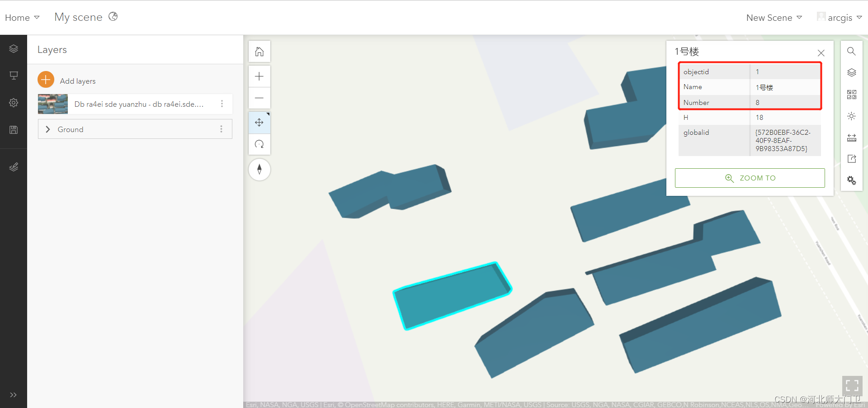Open scene Properties gear icon
Screen dimensions: 868x408
(x=14, y=103)
